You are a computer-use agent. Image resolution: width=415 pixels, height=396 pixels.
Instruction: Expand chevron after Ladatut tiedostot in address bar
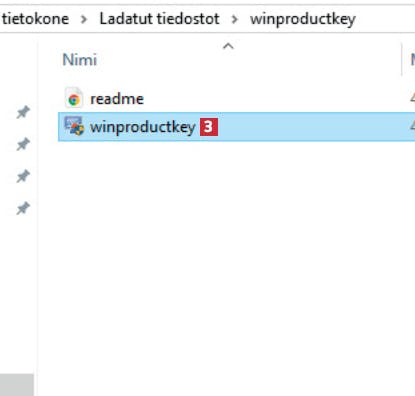[235, 19]
